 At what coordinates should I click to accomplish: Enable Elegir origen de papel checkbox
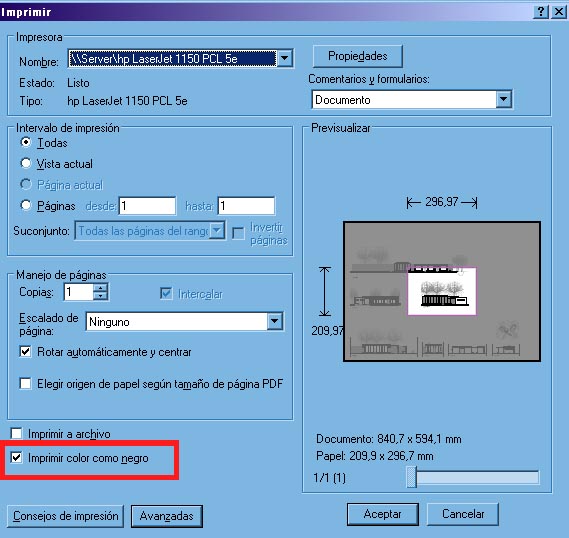[x=25, y=383]
